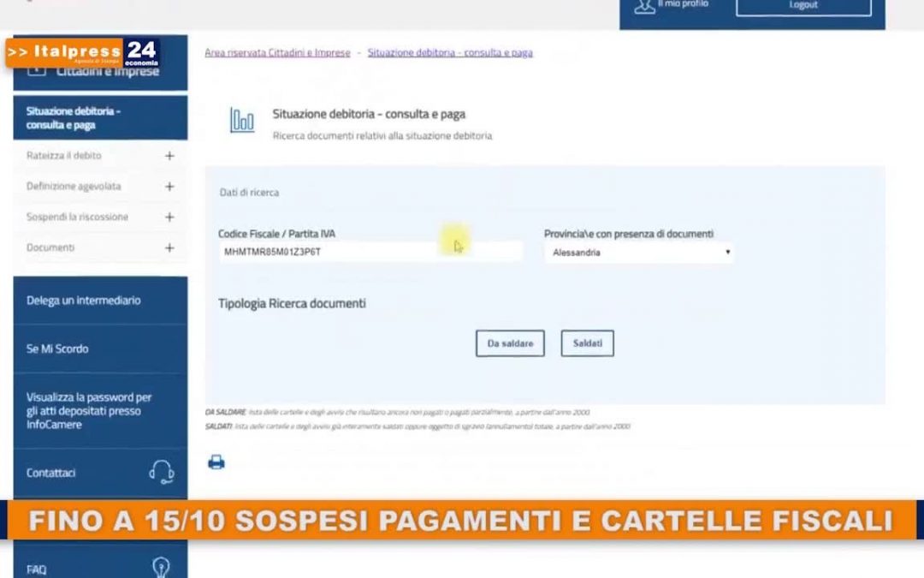Click the lightbulb icon beside FAQ

pos(161,568)
